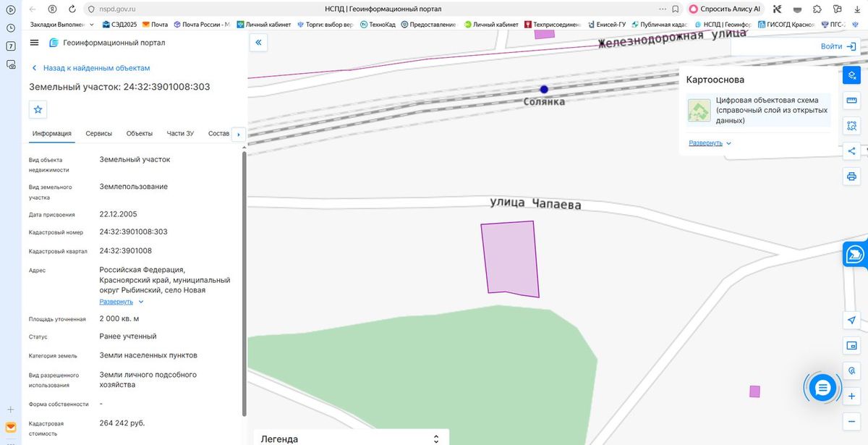The height and width of the screenshot is (445, 868).
Task: Switch to the Информация tab
Action: [x=52, y=134]
